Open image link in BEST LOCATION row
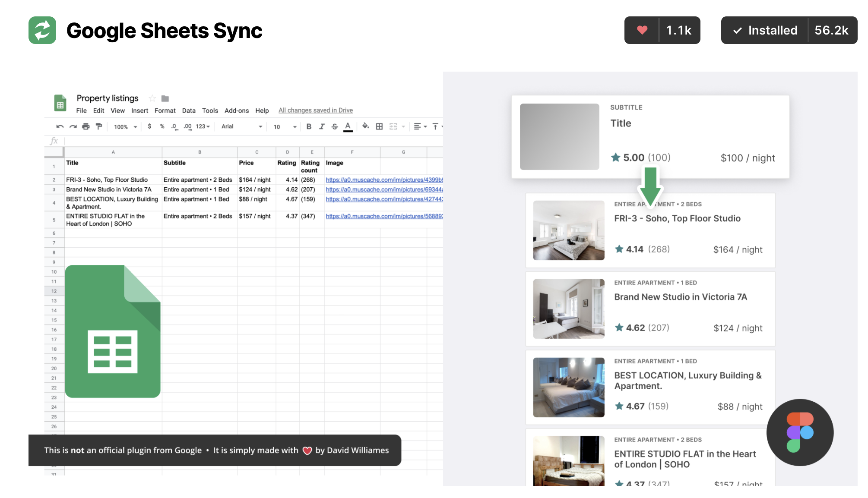868x498 pixels. (384, 199)
